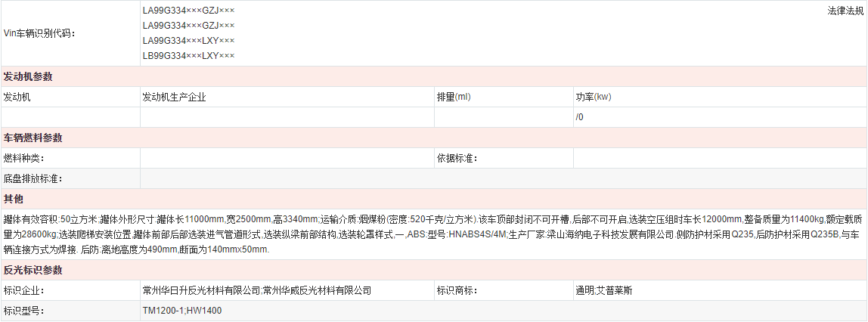
Task: Select the /0 power value cell
Action: tap(580, 117)
